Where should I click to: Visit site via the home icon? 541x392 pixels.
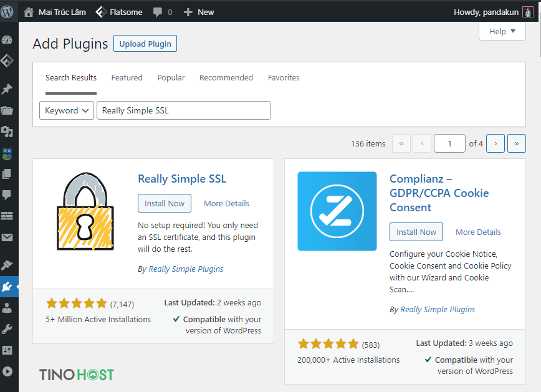click(x=29, y=12)
